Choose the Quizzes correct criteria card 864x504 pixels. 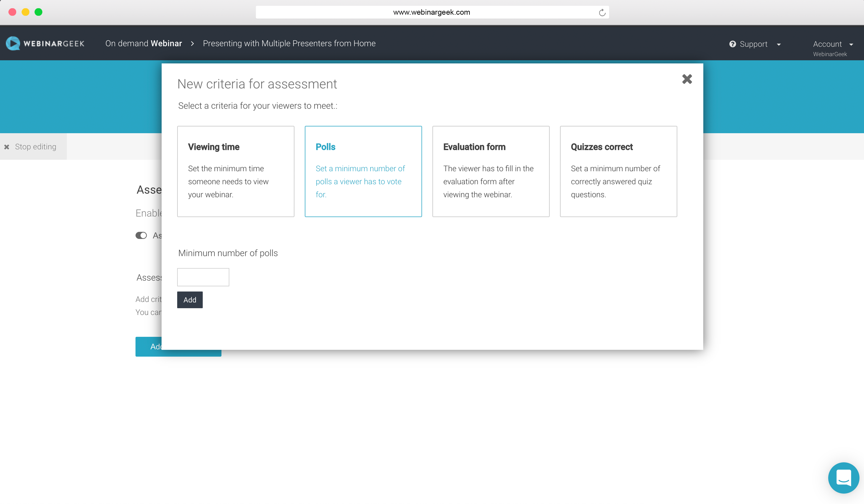(x=618, y=171)
